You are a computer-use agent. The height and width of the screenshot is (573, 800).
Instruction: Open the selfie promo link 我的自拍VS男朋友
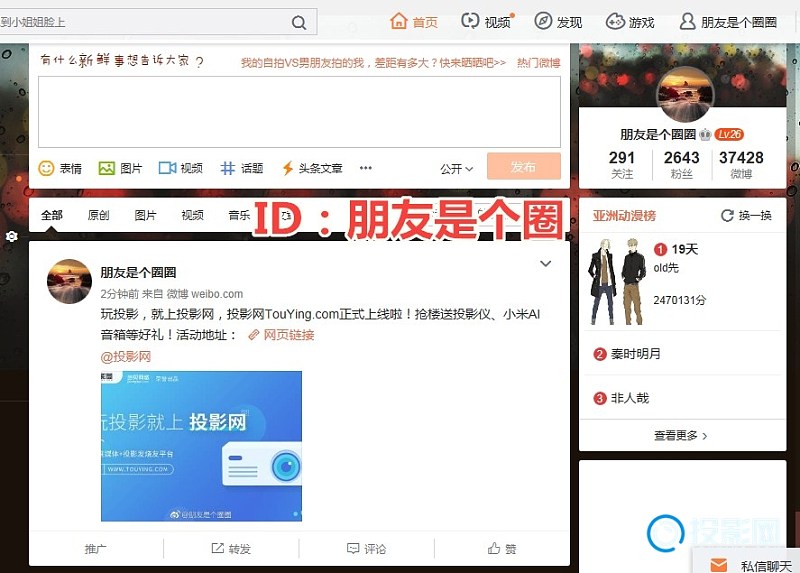click(x=373, y=63)
